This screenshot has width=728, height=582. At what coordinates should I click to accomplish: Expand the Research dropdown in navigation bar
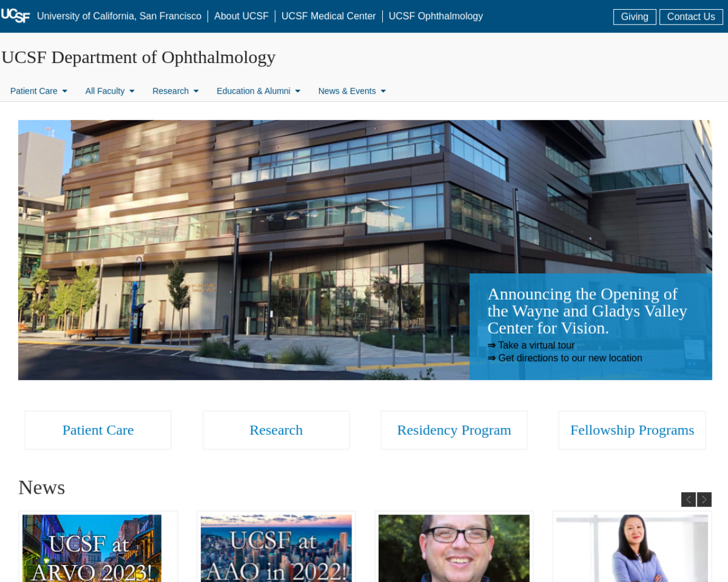pyautogui.click(x=176, y=91)
